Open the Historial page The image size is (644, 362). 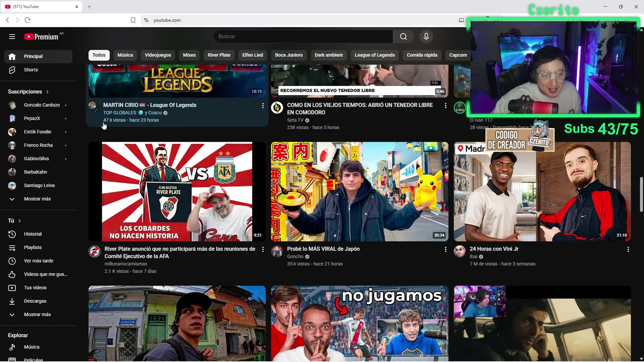(38, 234)
